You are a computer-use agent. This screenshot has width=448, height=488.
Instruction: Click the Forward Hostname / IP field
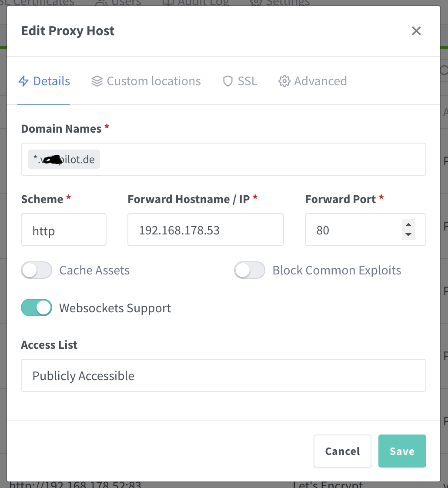point(205,230)
